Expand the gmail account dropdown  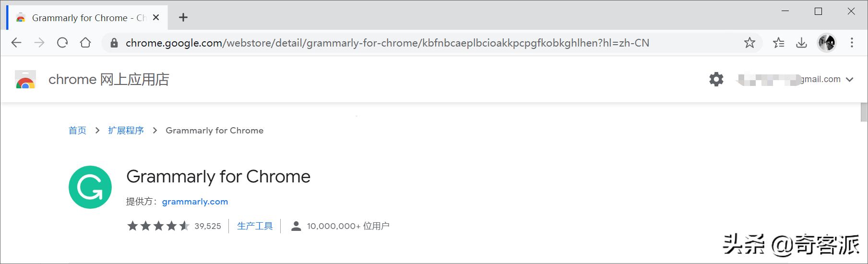tap(849, 80)
